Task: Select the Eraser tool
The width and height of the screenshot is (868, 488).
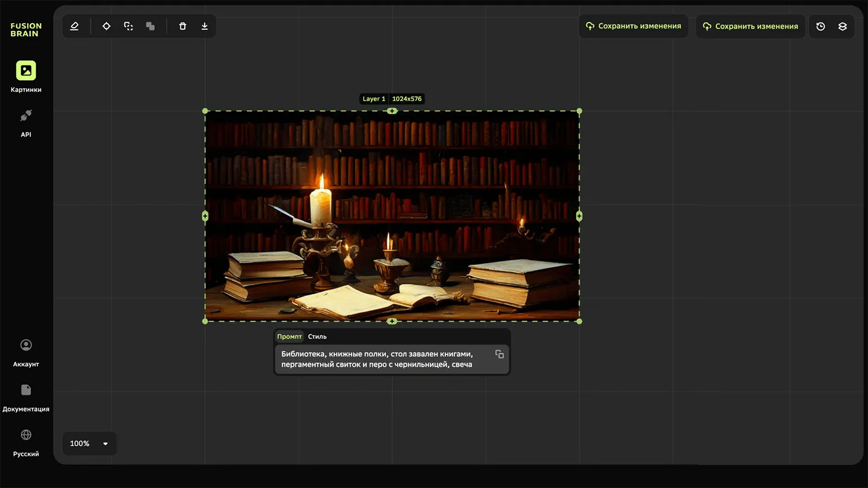Action: (74, 26)
